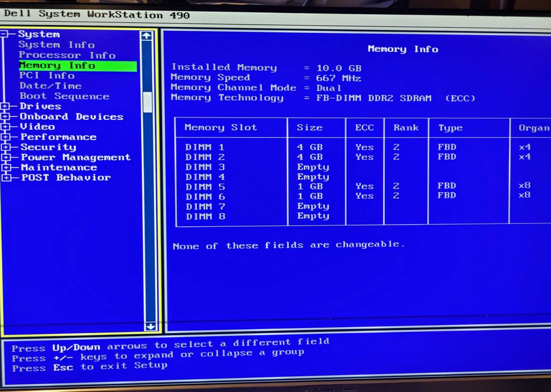Select the POST Behavior label
This screenshot has height=392, width=551.
click(66, 178)
